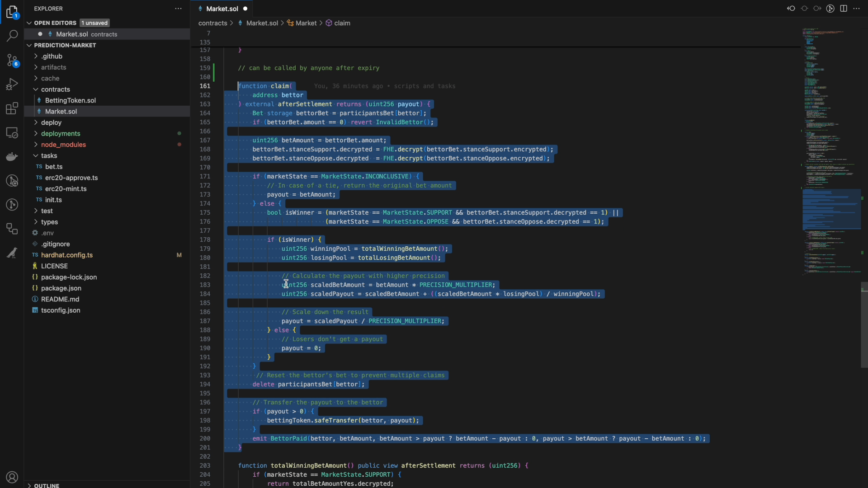Click contracts in the breadcrumb
868x488 pixels.
point(212,23)
